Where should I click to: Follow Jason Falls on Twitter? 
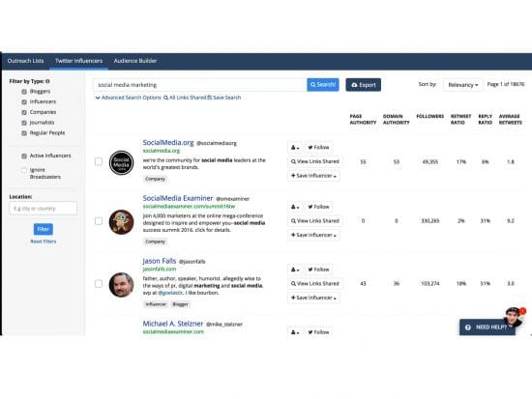tap(318, 270)
